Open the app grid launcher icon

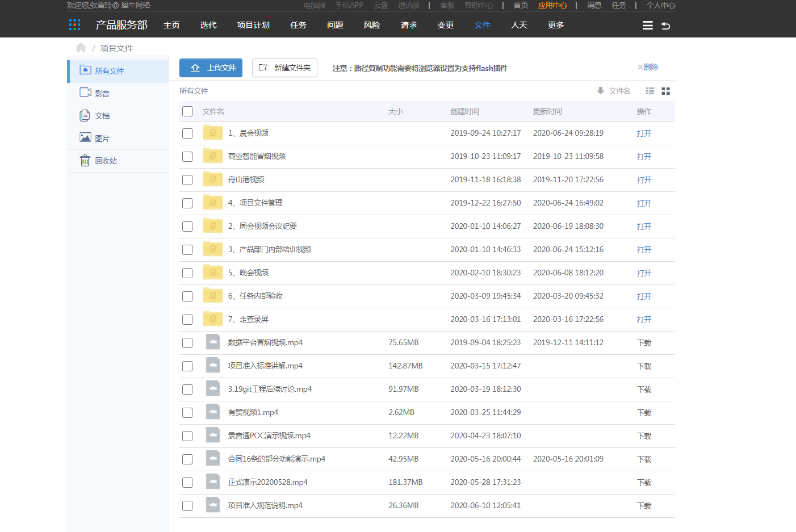coord(74,25)
